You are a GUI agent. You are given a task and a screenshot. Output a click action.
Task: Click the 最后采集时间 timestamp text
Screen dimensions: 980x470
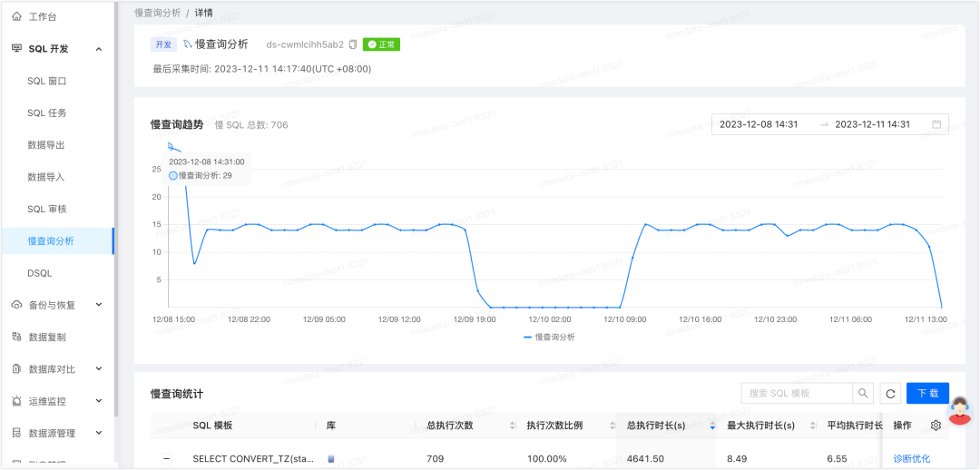(262, 69)
